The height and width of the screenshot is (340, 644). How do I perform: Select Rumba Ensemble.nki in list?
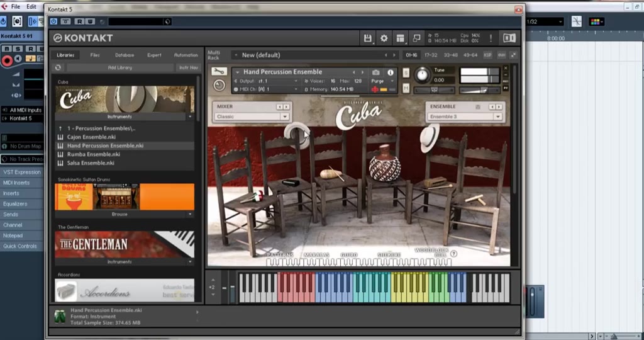click(125, 155)
